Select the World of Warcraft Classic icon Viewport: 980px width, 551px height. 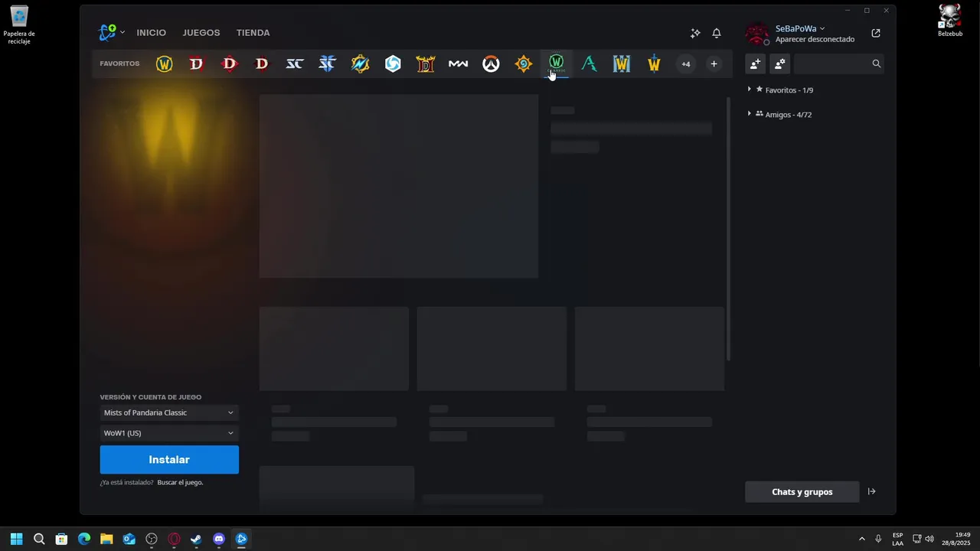tap(557, 63)
